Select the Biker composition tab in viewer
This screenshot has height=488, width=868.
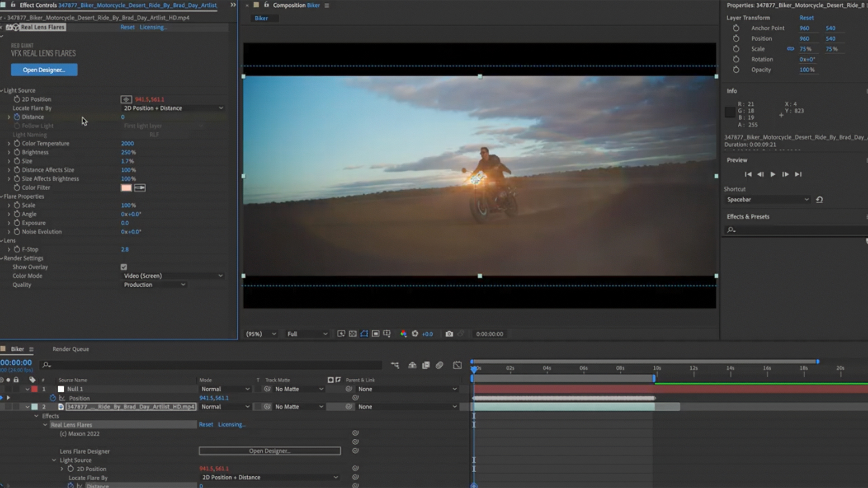[x=261, y=18]
